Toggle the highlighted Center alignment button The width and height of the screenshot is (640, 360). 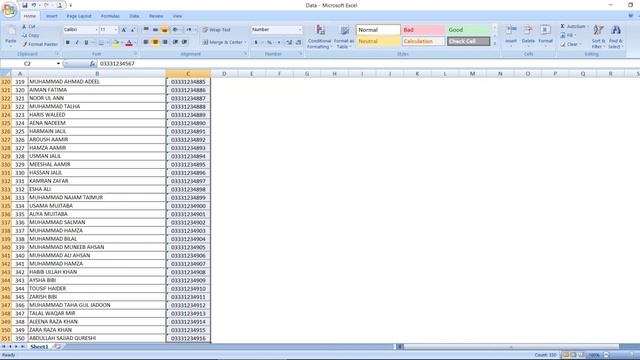pos(156,42)
